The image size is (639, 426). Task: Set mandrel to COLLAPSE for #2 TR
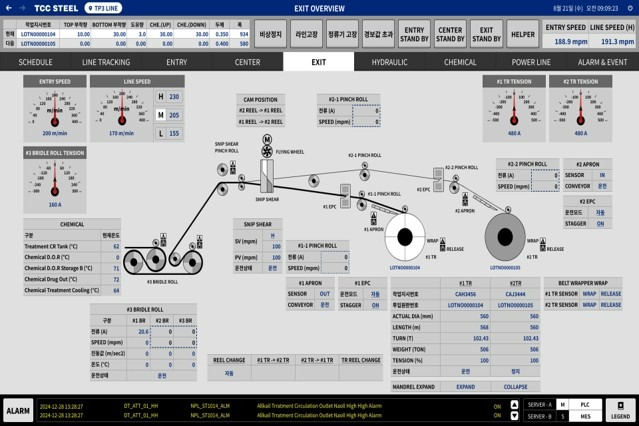pyautogui.click(x=515, y=386)
